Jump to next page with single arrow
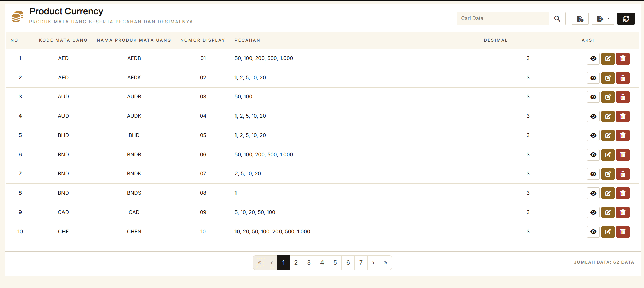Image resolution: width=644 pixels, height=288 pixels. pos(373,263)
